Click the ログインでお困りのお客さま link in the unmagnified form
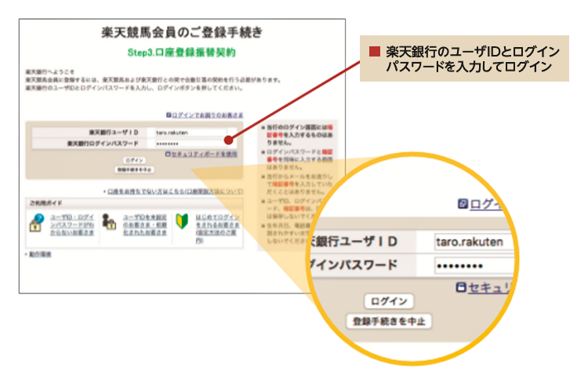 (208, 115)
